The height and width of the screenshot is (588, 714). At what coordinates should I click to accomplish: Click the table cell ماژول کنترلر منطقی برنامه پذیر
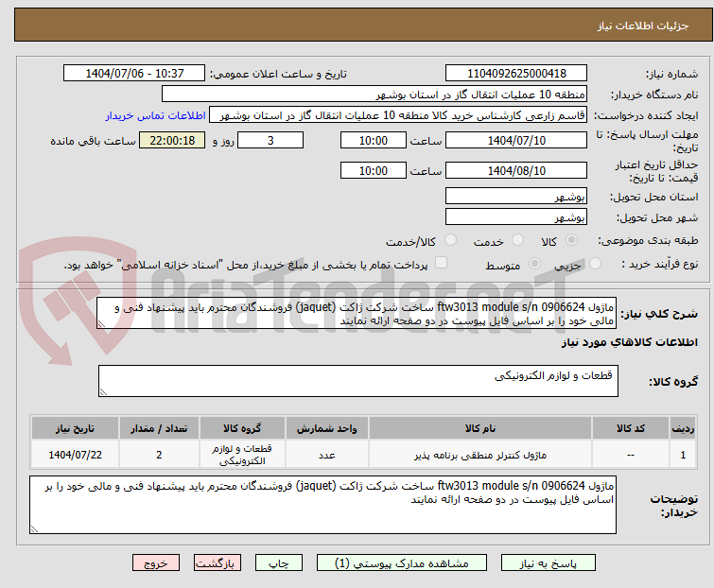click(480, 454)
